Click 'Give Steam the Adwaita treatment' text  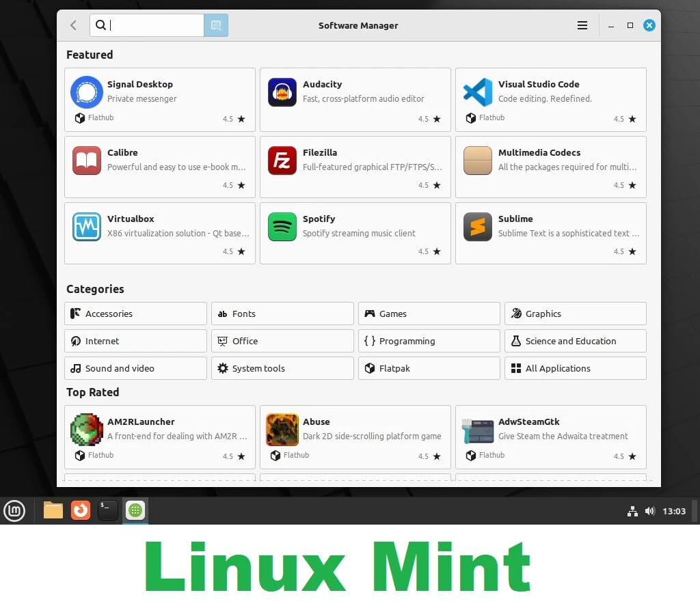tap(563, 436)
